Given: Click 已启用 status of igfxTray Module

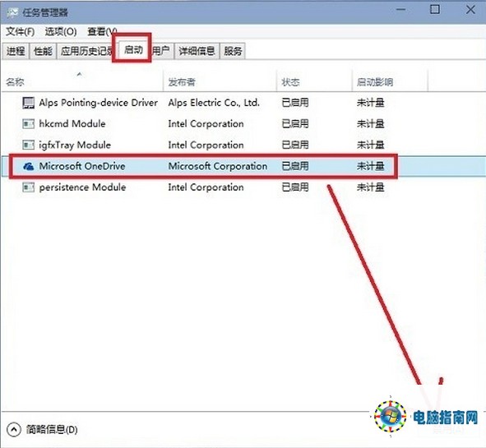Looking at the screenshot, I should [295, 145].
